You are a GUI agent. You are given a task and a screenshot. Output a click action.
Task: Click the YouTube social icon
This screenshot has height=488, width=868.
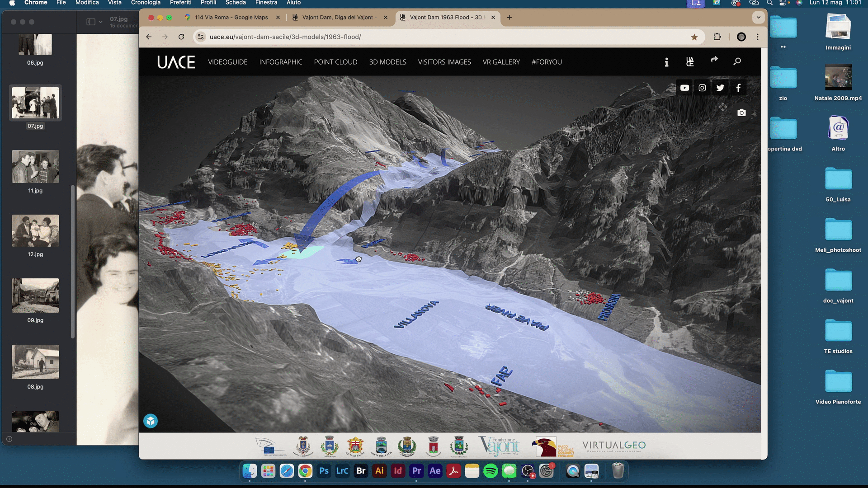coord(684,88)
